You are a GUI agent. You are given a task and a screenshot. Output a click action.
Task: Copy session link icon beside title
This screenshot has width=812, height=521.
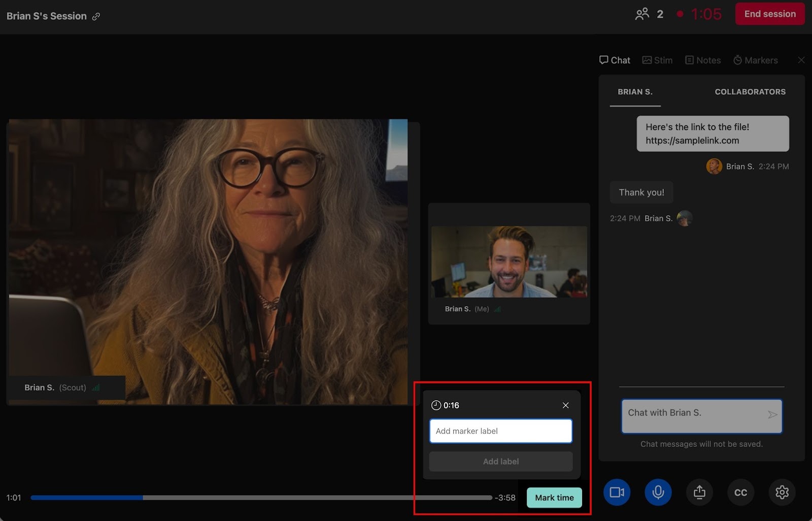[96, 16]
